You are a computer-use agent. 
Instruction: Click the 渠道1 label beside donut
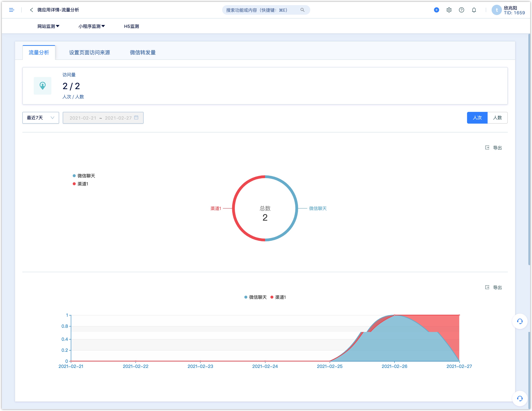pos(216,208)
